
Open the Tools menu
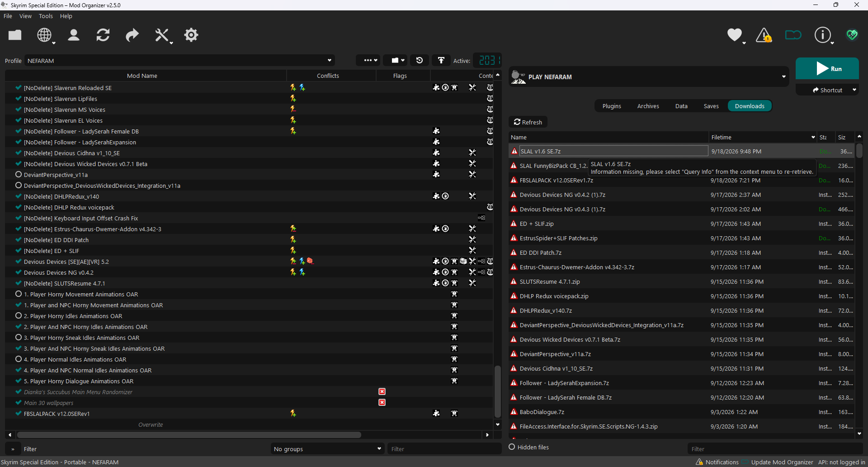(46, 16)
